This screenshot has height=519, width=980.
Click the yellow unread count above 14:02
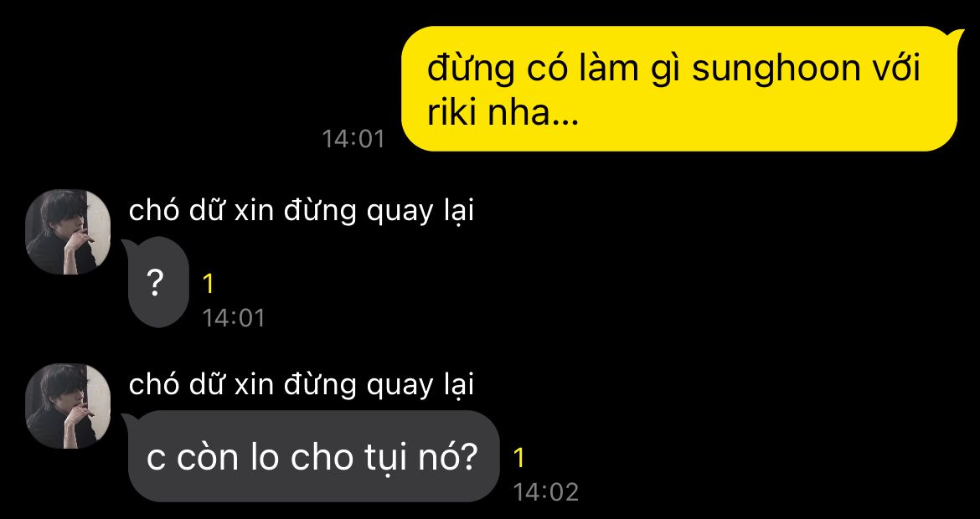[x=518, y=459]
